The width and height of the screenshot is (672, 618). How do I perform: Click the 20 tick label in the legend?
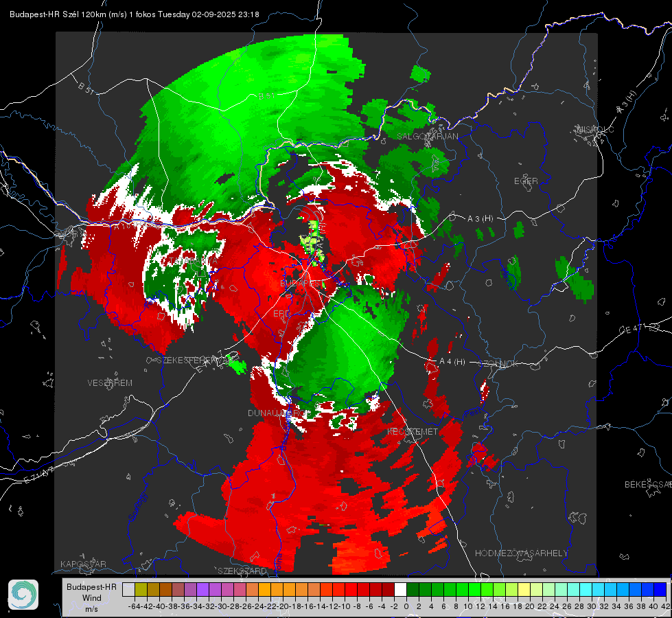[x=530, y=606]
